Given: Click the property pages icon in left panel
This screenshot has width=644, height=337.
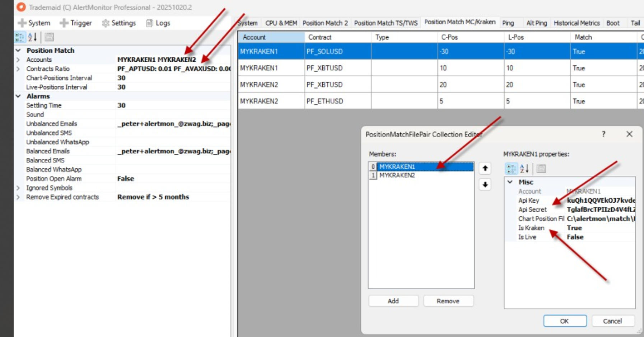Looking at the screenshot, I should coord(49,37).
